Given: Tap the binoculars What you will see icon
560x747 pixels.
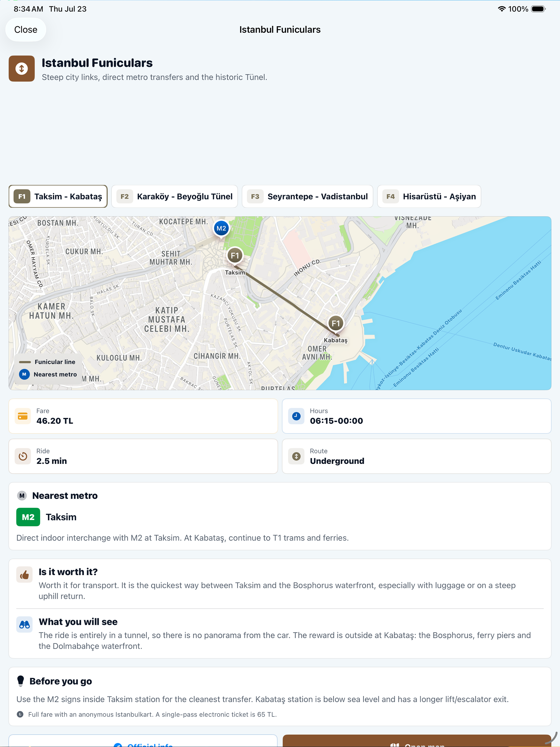Looking at the screenshot, I should [24, 625].
